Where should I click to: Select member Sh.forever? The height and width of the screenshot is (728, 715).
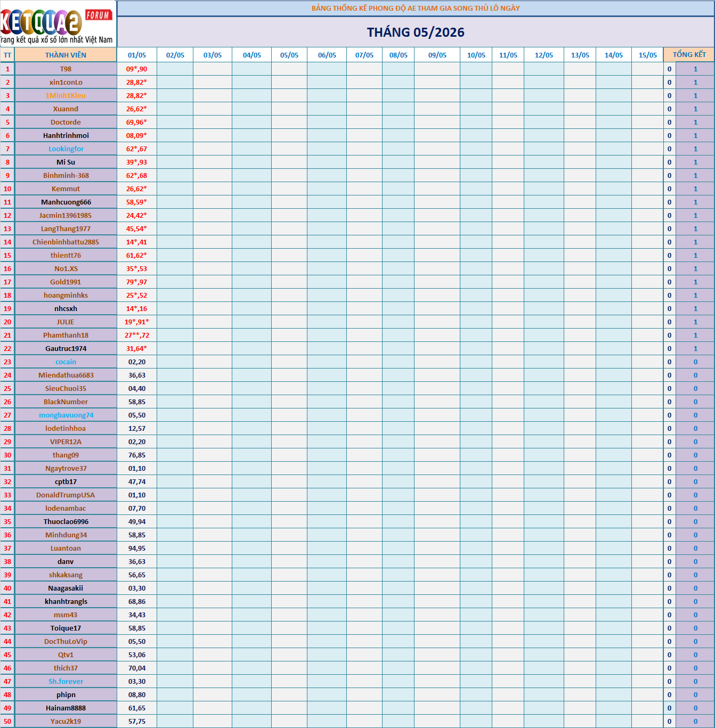[x=66, y=681]
